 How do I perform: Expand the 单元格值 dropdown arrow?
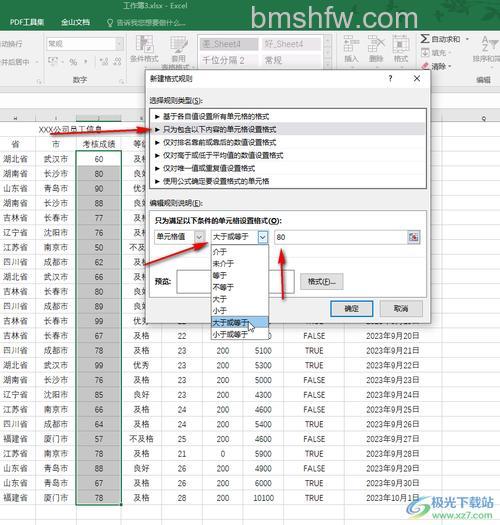[199, 237]
